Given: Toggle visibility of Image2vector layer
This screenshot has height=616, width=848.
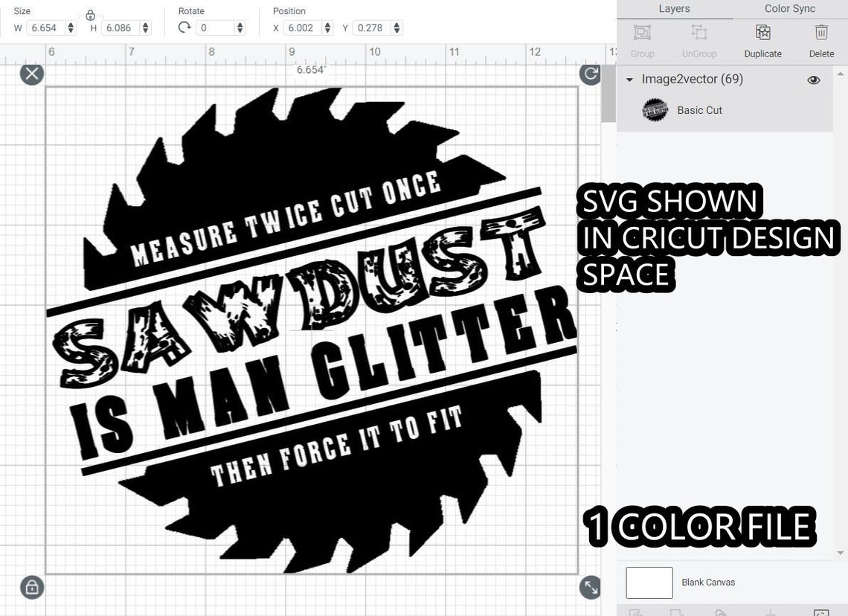Looking at the screenshot, I should pyautogui.click(x=814, y=79).
